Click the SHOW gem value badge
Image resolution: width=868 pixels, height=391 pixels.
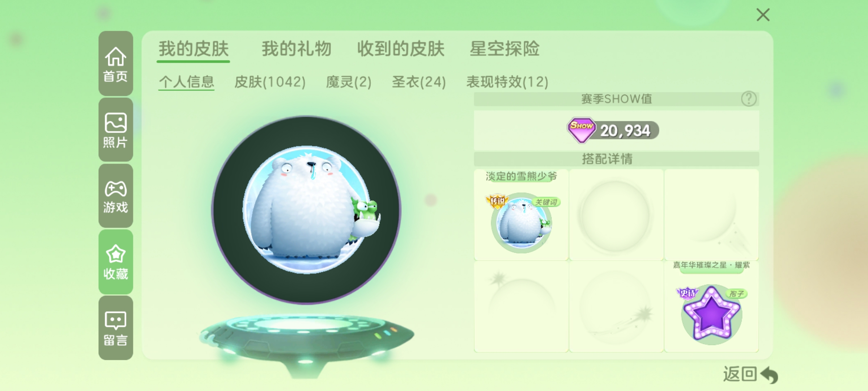(613, 130)
